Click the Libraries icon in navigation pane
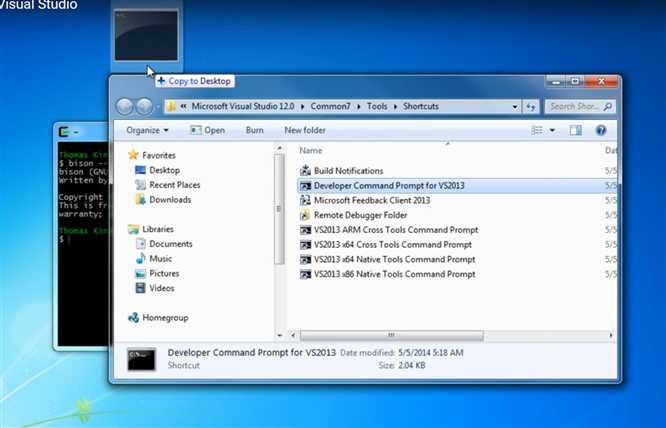 click(133, 229)
